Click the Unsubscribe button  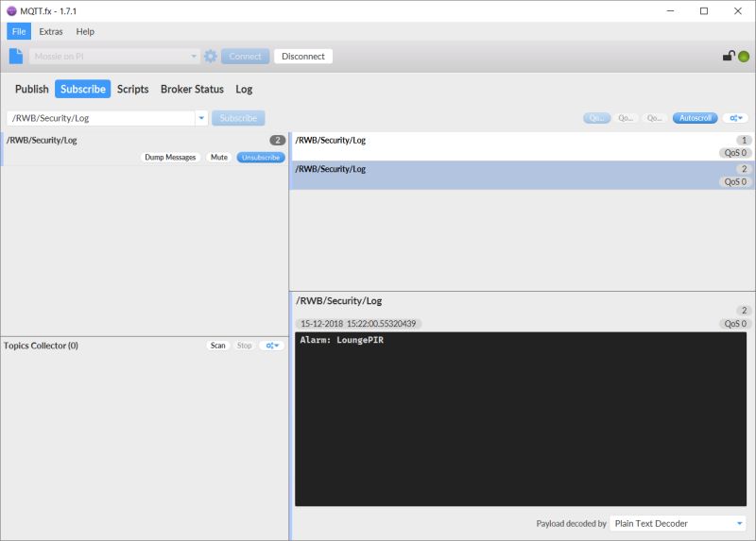coord(261,157)
